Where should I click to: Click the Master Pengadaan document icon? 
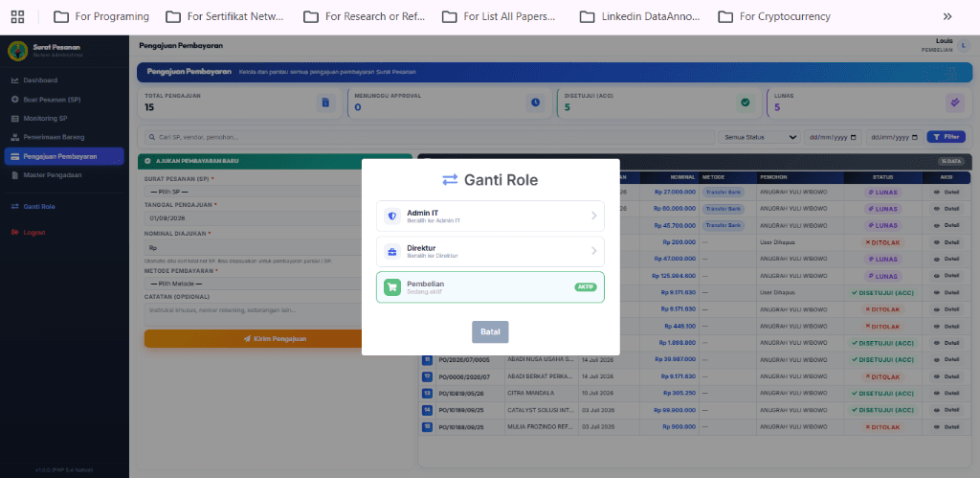click(x=15, y=175)
